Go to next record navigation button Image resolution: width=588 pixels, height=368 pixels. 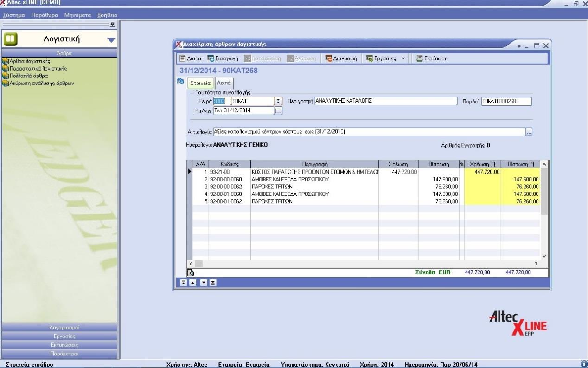coord(205,282)
